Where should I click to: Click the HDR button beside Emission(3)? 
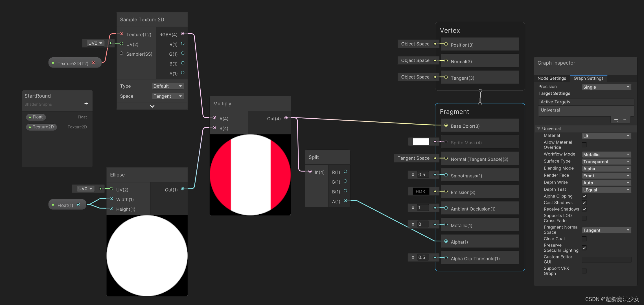point(420,191)
